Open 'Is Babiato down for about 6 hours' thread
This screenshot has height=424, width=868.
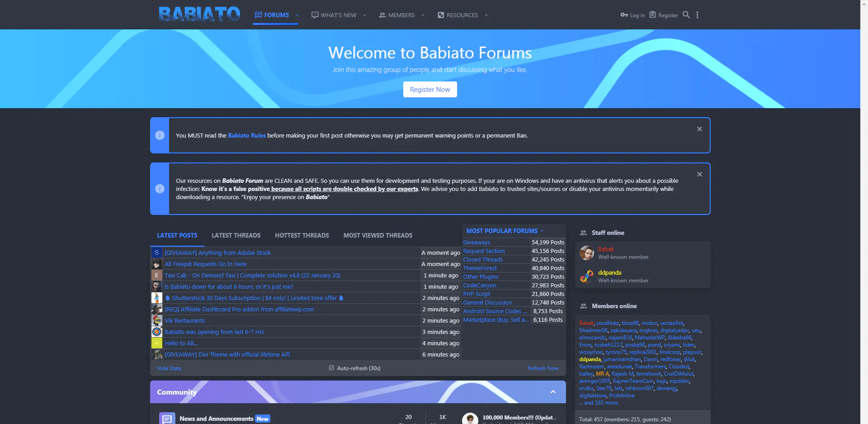click(229, 286)
